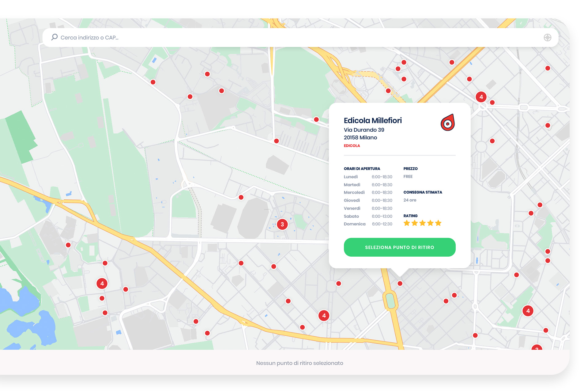
Task: Click the cluster marker 4 on the left
Action: [x=101, y=284]
